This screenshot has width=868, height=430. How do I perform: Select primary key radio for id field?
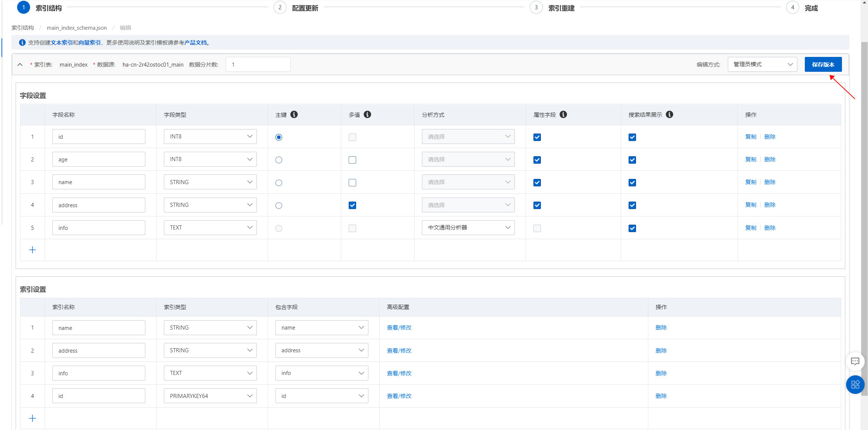click(x=279, y=137)
